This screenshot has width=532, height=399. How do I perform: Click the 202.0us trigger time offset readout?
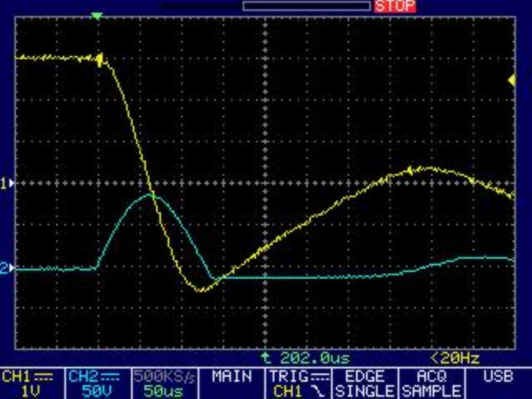[x=315, y=358]
